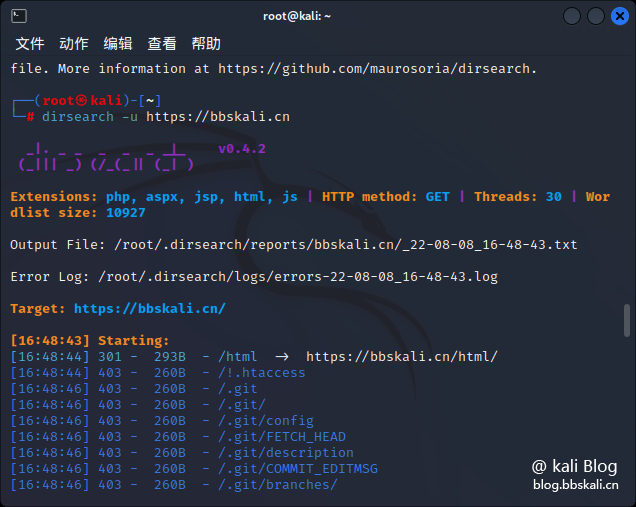This screenshot has width=636, height=507.
Task: Click the terminal icon in title bar
Action: (x=19, y=16)
